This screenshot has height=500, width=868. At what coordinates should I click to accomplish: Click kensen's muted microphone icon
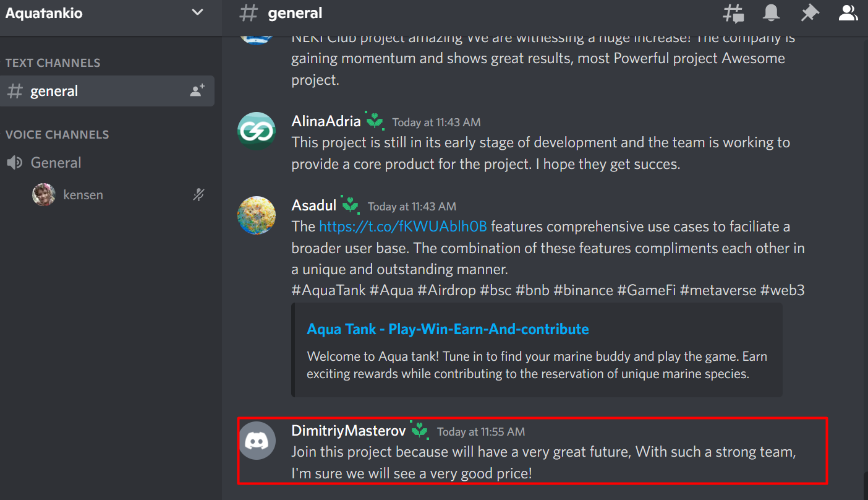pyautogui.click(x=198, y=195)
